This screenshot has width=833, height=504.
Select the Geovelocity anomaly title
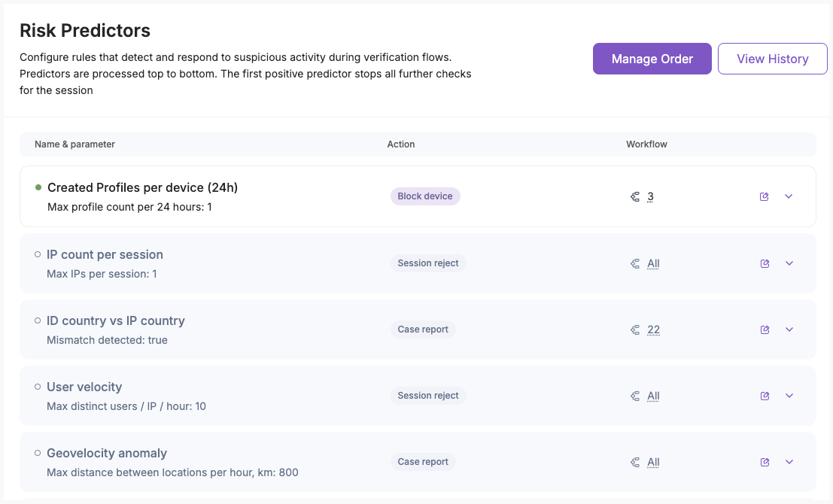[107, 453]
